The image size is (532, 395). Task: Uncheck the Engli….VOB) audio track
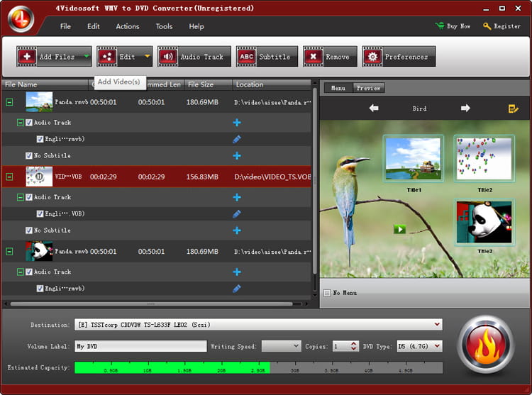point(40,213)
